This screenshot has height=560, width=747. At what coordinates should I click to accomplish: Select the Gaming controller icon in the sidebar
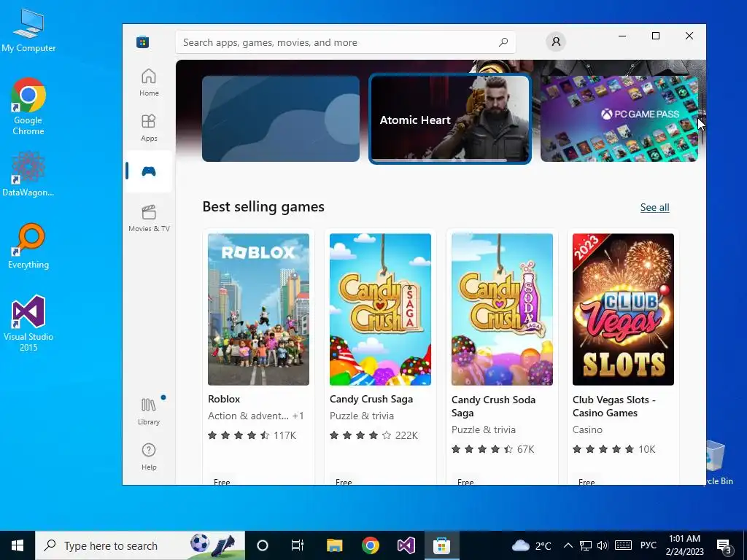(149, 171)
